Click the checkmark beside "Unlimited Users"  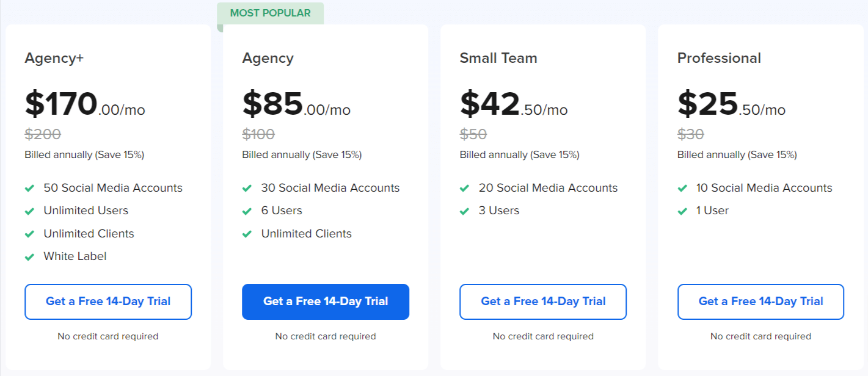tap(29, 211)
